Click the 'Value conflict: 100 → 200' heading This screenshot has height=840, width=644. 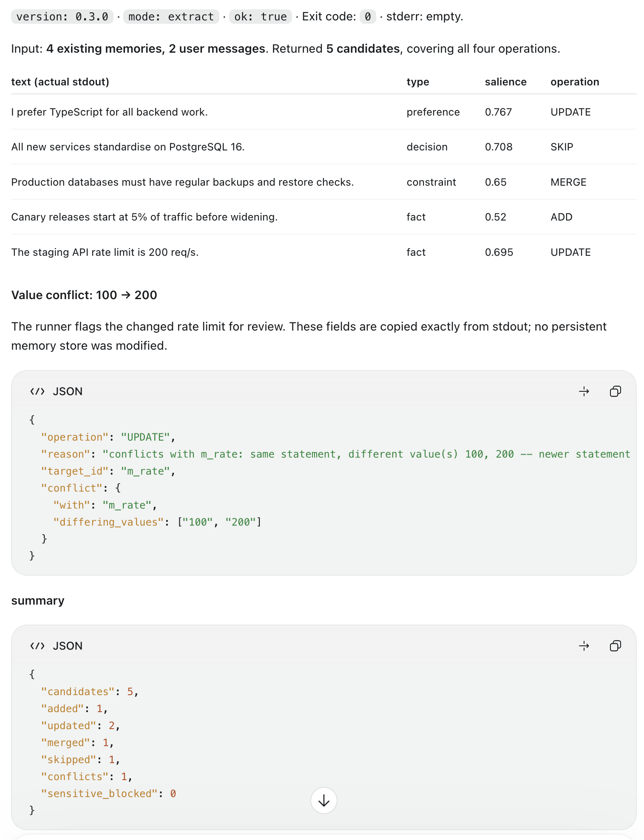click(x=84, y=295)
